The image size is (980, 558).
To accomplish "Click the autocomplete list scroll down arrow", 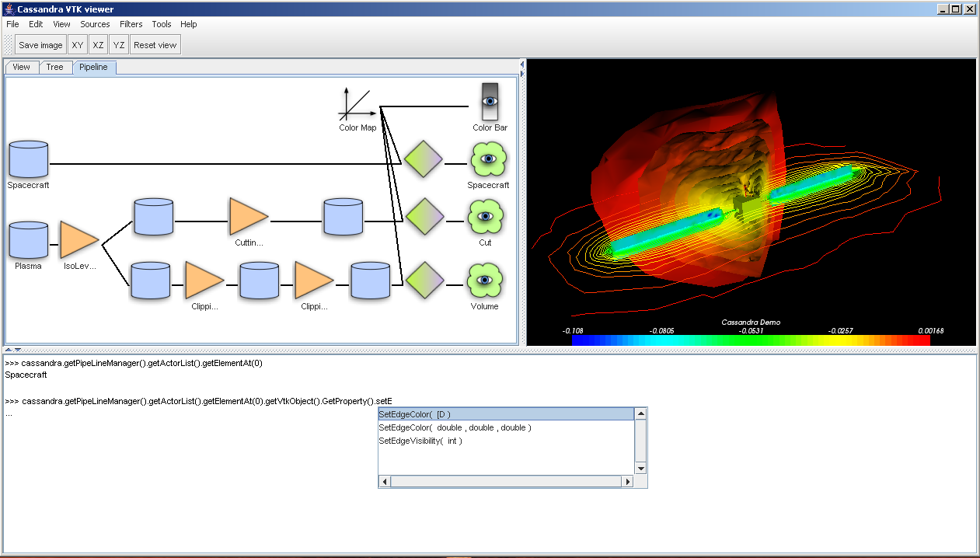I will pyautogui.click(x=640, y=469).
